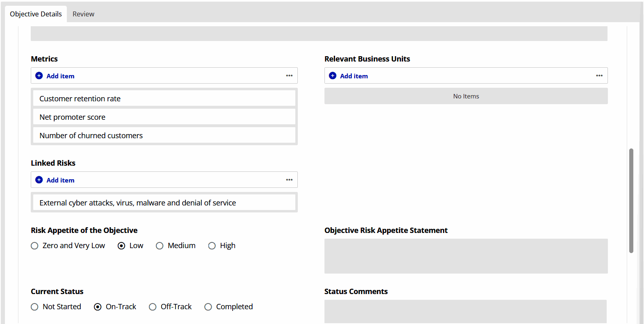Image resolution: width=644 pixels, height=324 pixels.
Task: Select Zero and Very Low risk appetite
Action: (x=35, y=246)
